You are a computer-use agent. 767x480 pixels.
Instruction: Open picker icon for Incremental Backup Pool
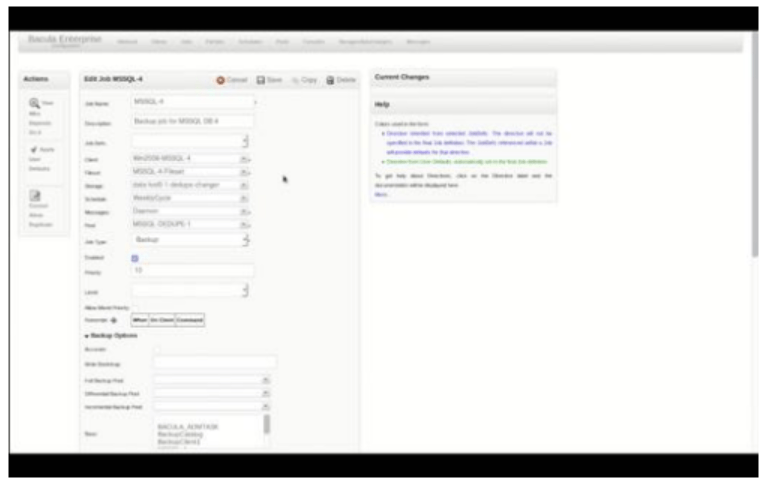click(x=265, y=407)
